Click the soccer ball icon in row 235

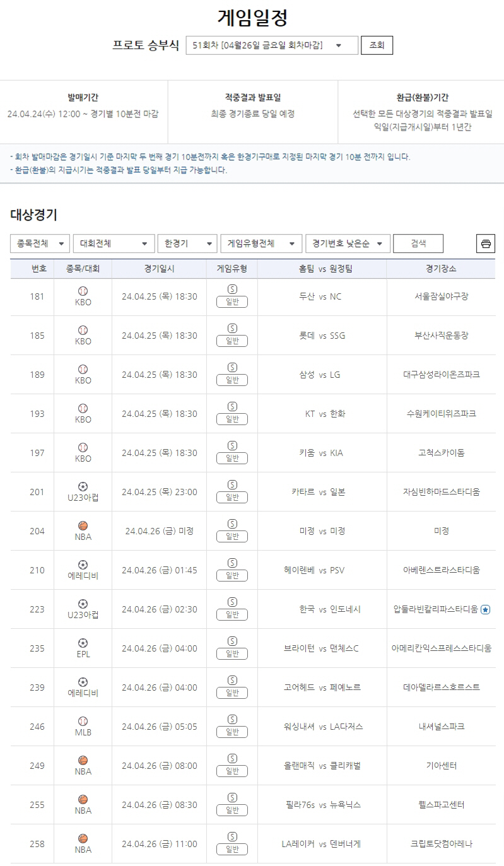83,643
